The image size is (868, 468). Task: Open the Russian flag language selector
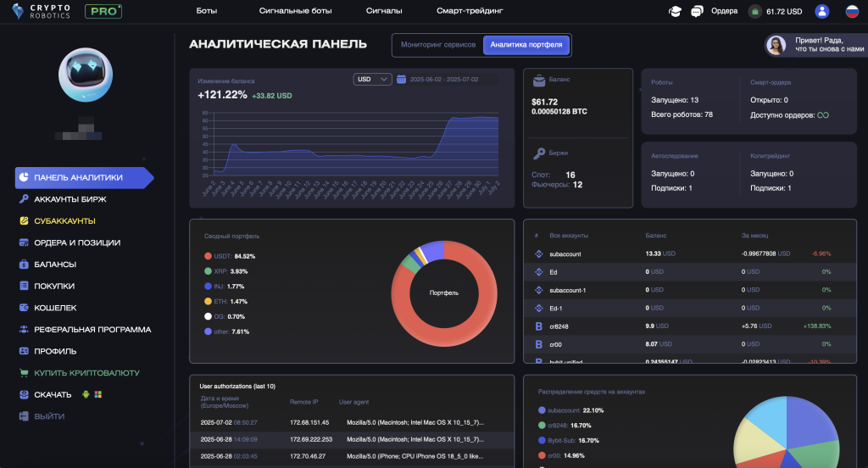pos(852,11)
